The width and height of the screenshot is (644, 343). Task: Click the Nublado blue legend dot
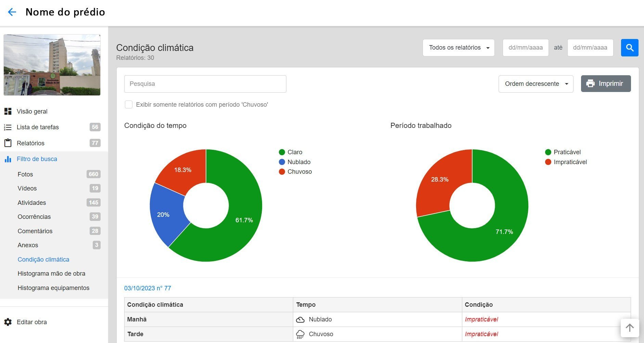point(282,162)
